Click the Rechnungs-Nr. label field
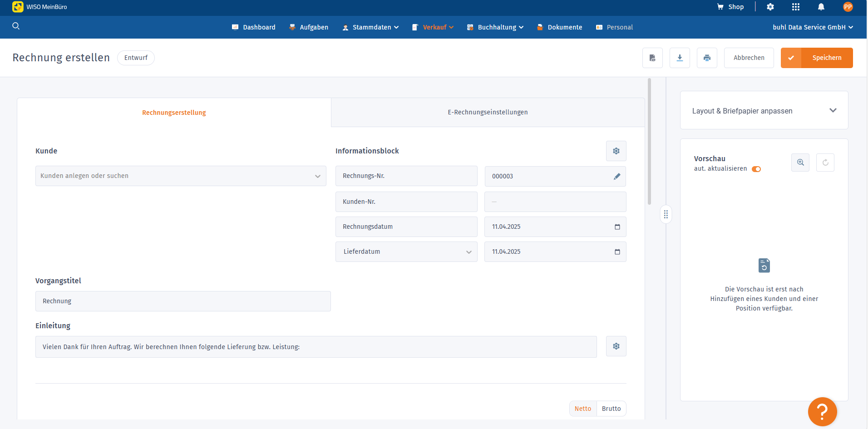The height and width of the screenshot is (429, 868). click(406, 176)
